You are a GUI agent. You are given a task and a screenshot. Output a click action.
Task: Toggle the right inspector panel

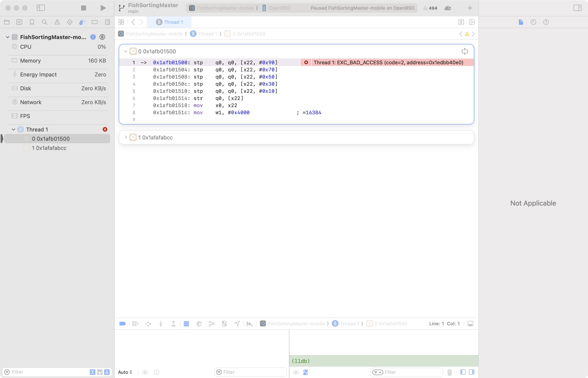pos(577,8)
